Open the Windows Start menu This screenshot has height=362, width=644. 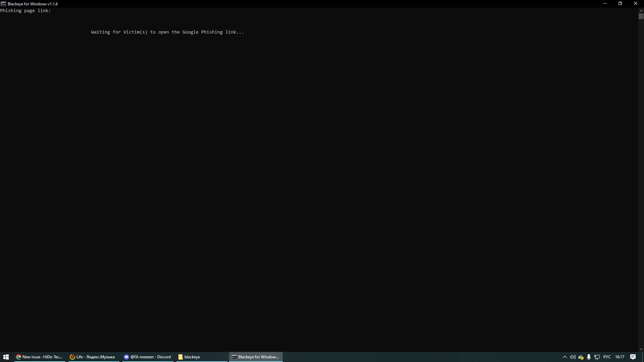(x=6, y=357)
